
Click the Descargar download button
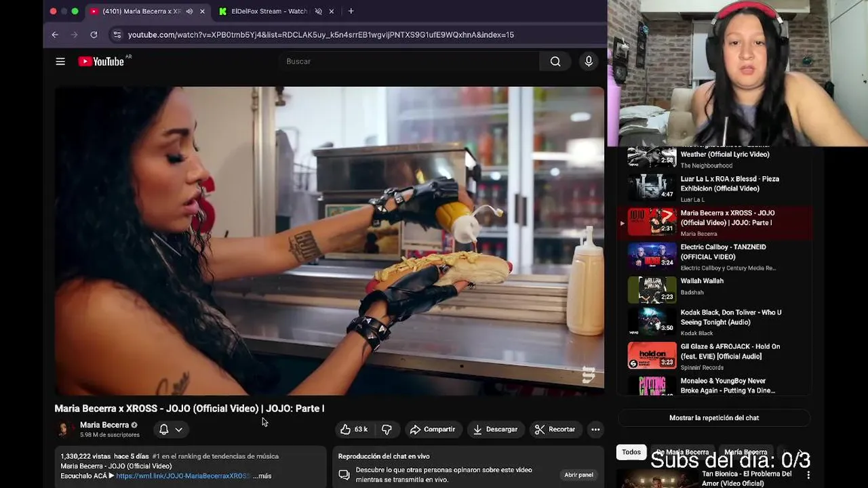tap(495, 429)
